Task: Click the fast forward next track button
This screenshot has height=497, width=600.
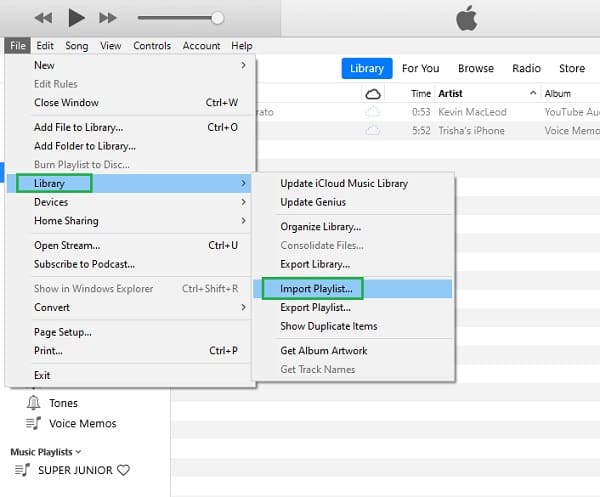Action: click(108, 18)
